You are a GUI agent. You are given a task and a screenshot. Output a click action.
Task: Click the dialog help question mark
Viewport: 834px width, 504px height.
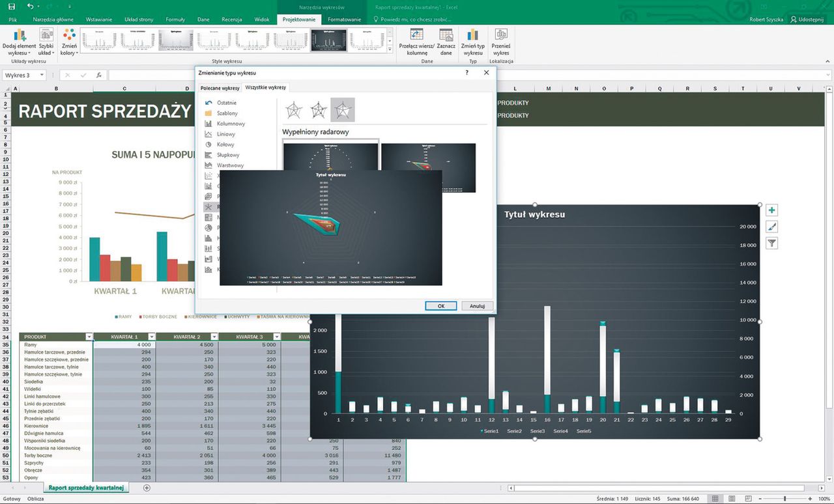coord(467,73)
